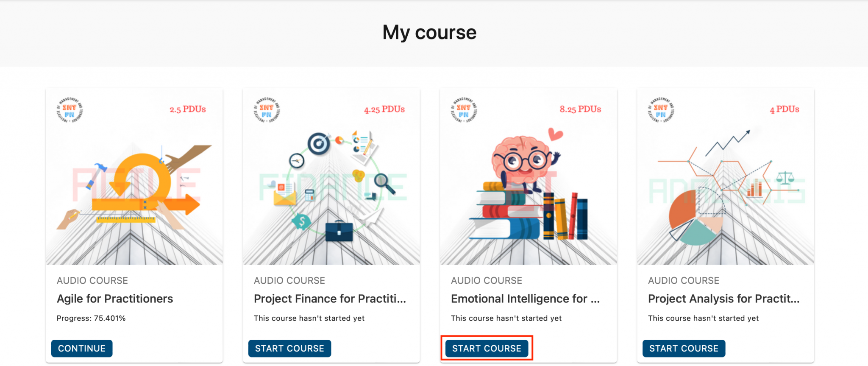This screenshot has height=366, width=868.
Task: Click the institute logo on the Project Finance card
Action: (267, 109)
